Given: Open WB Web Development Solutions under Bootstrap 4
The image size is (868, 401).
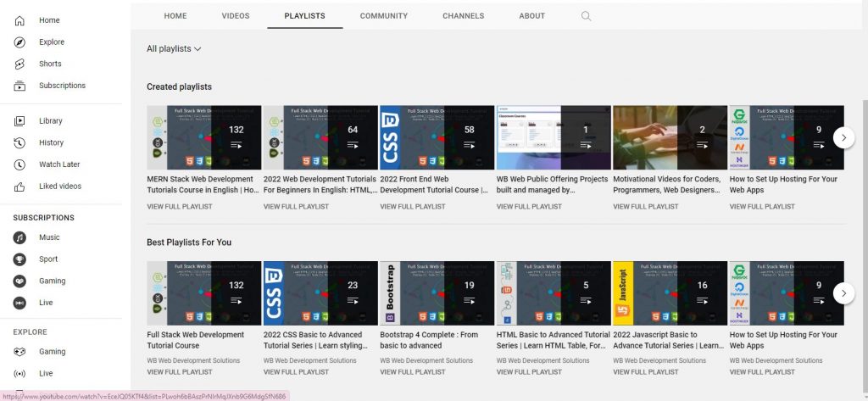Looking at the screenshot, I should (x=426, y=360).
